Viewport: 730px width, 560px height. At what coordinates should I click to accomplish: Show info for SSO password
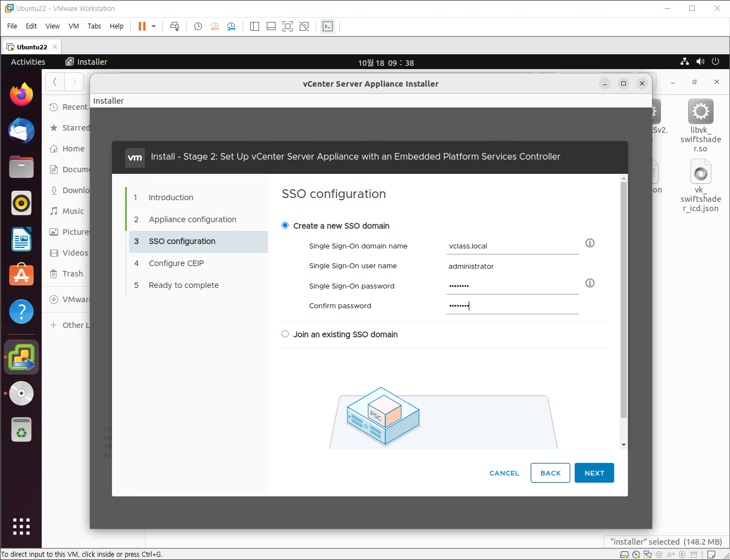pyautogui.click(x=590, y=283)
